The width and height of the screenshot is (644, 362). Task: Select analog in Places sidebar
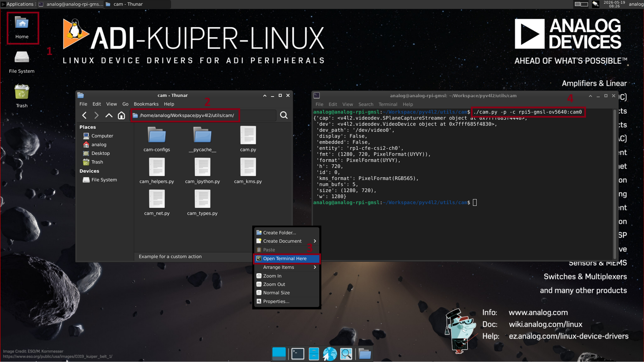tap(105, 144)
